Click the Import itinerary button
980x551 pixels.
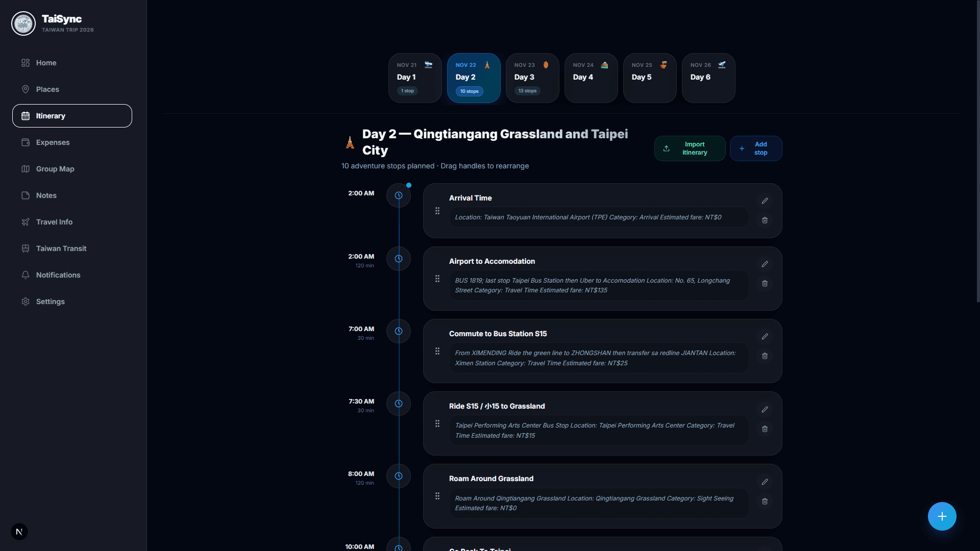pos(690,148)
